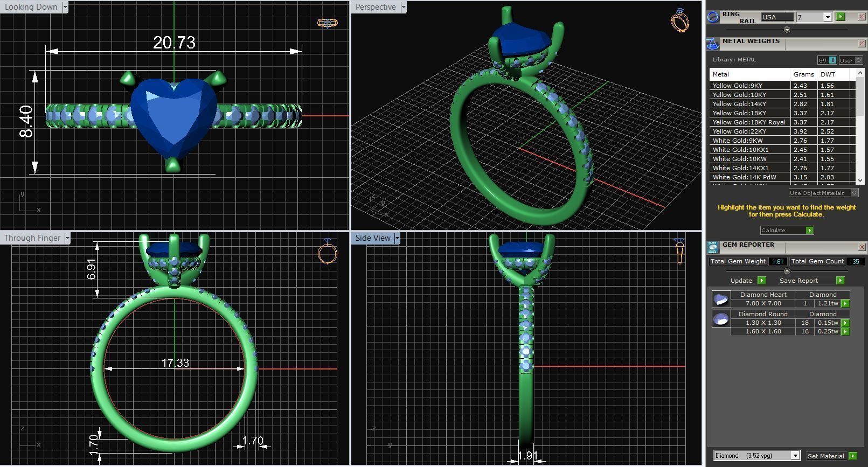
Task: Select the White Gold:14KX1 row
Action: [x=782, y=168]
